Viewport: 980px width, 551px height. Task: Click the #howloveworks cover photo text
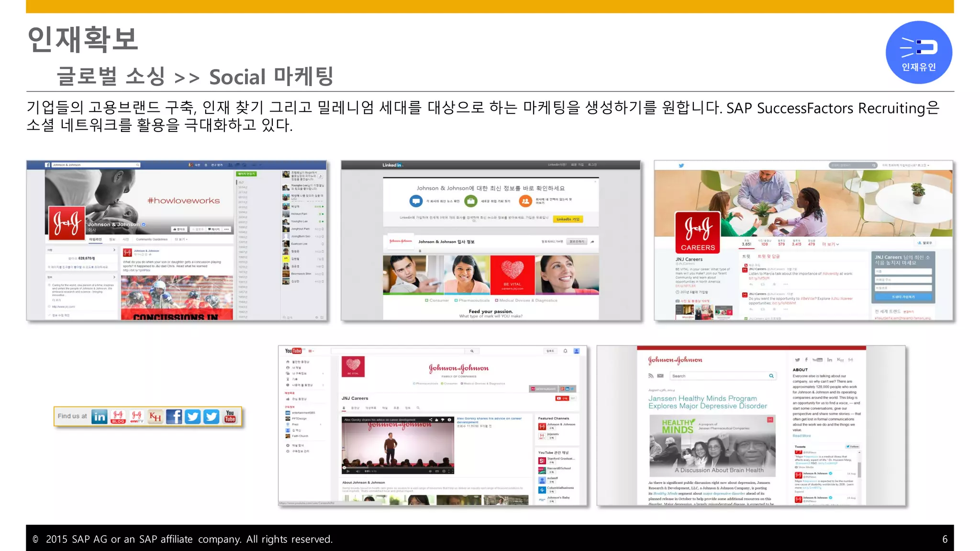point(184,200)
